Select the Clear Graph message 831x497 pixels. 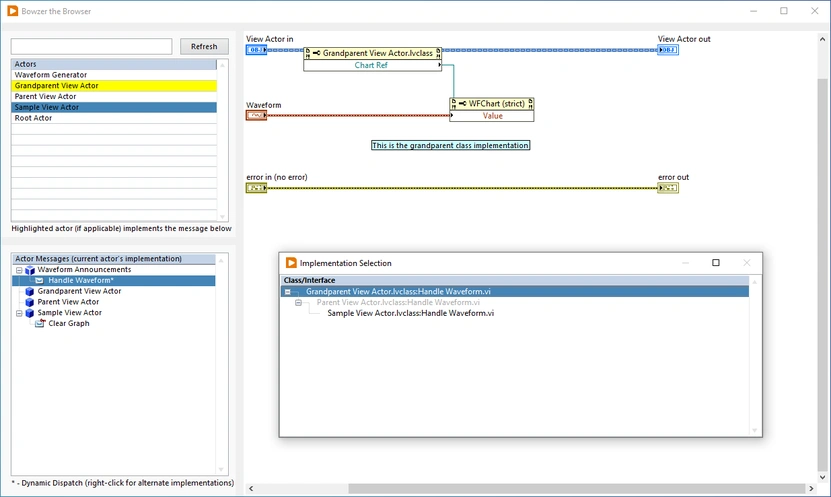(x=69, y=323)
